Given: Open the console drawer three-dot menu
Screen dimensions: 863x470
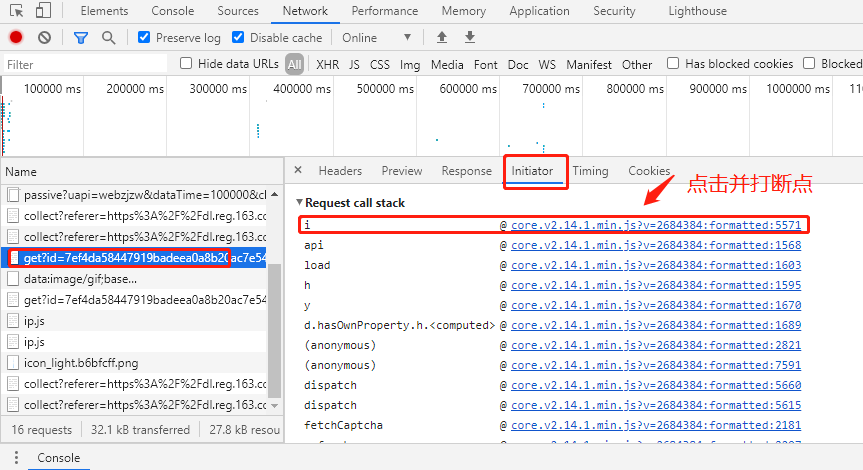Looking at the screenshot, I should [x=16, y=457].
